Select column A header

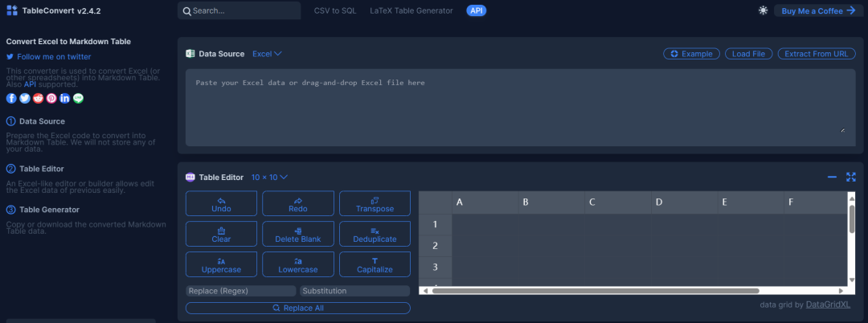[x=485, y=202]
